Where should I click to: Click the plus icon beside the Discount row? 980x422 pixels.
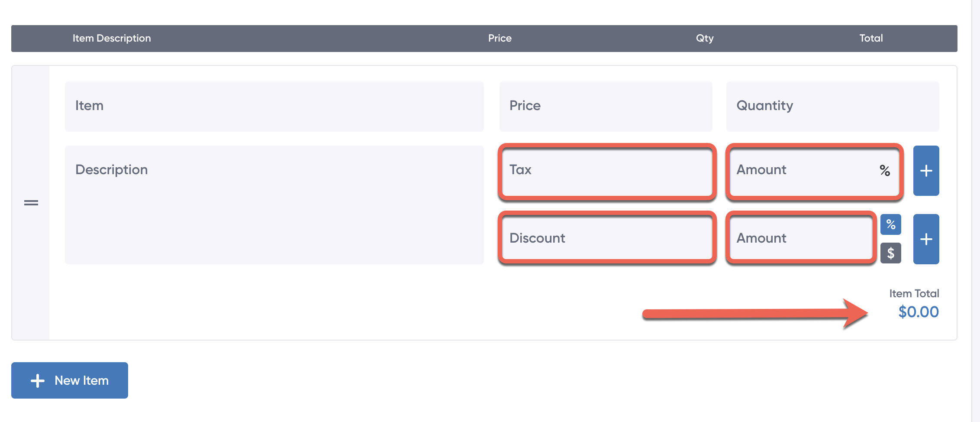pyautogui.click(x=926, y=239)
